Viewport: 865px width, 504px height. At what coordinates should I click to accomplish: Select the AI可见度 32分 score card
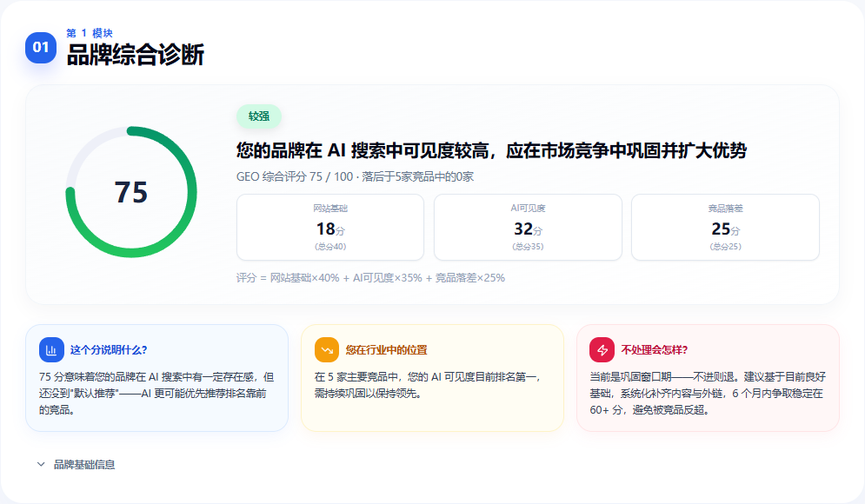[x=528, y=227]
